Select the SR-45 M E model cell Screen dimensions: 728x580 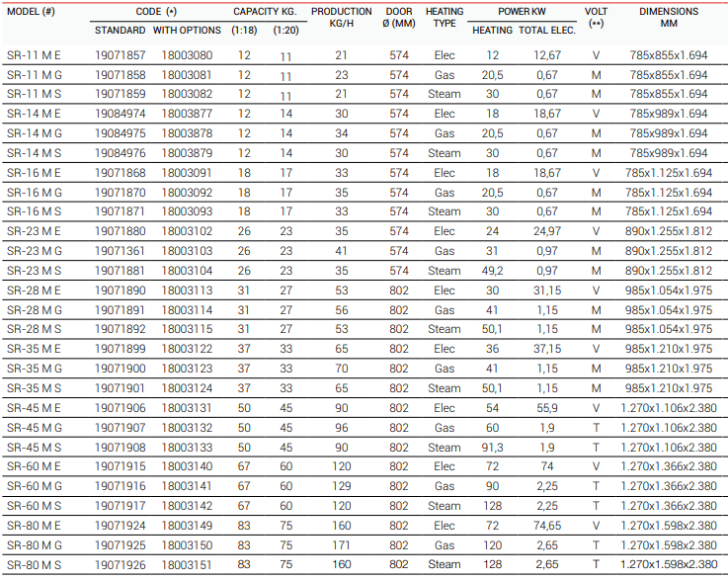(x=34, y=408)
